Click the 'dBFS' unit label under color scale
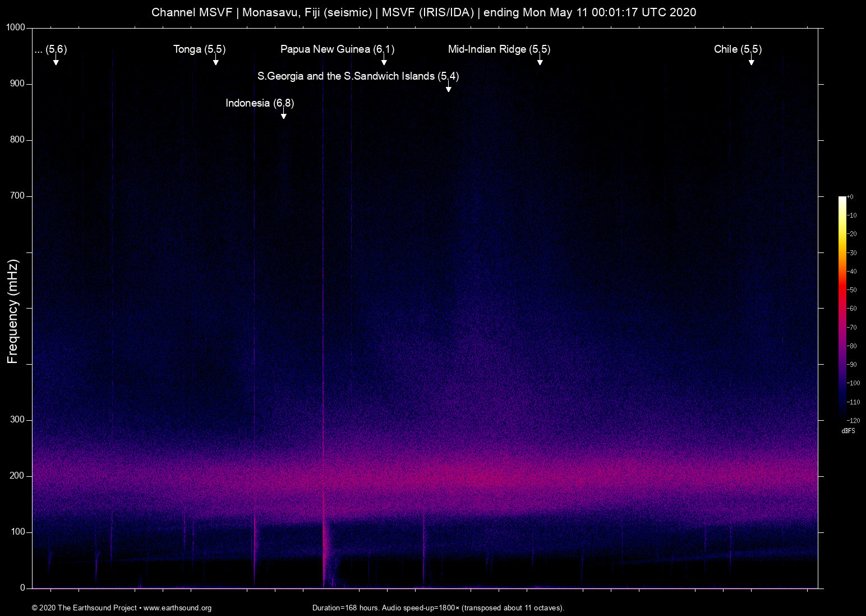Image resolution: width=866 pixels, height=616 pixels. (849, 431)
